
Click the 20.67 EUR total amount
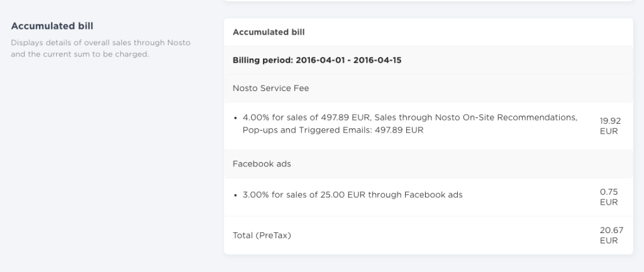(x=609, y=236)
